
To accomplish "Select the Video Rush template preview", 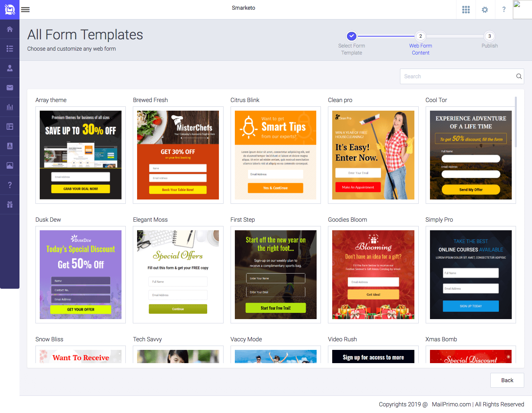I will tap(373, 355).
